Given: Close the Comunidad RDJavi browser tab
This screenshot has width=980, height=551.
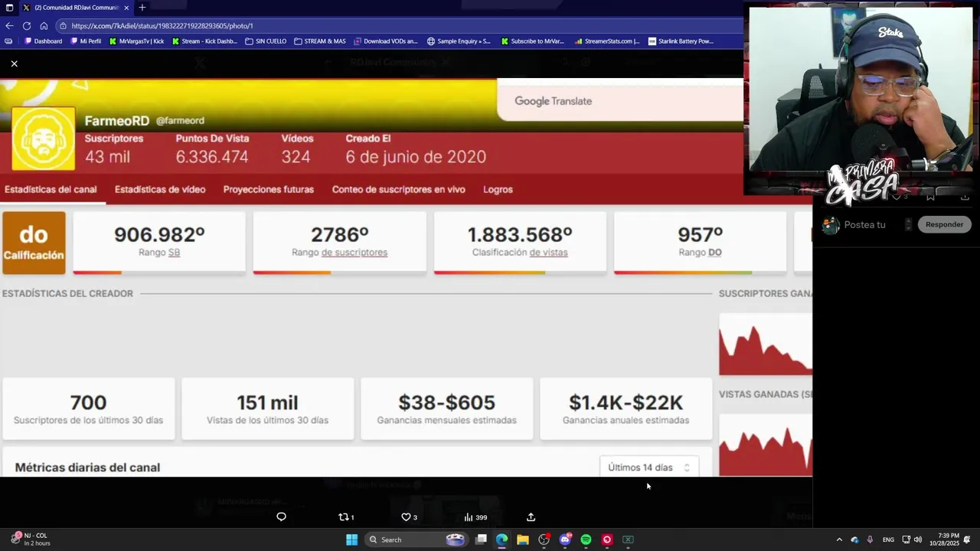Looking at the screenshot, I should pos(128,8).
